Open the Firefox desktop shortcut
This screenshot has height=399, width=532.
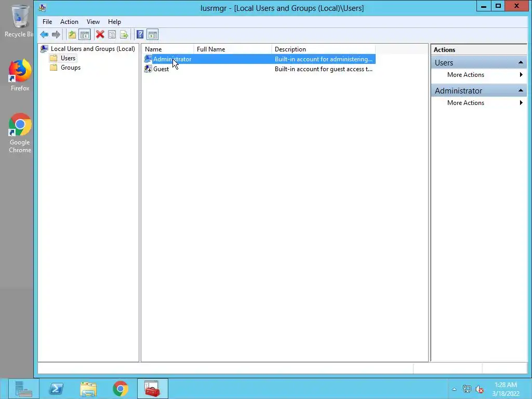pos(20,75)
